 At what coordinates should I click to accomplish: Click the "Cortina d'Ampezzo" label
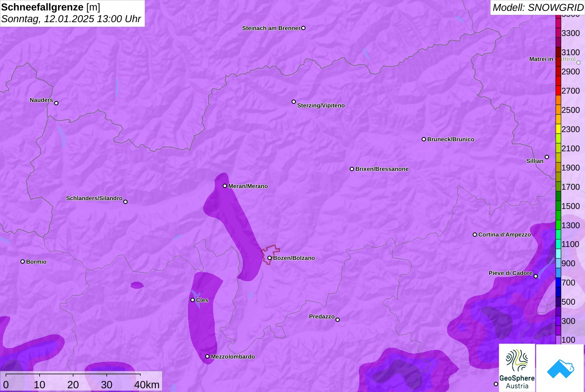(x=505, y=234)
